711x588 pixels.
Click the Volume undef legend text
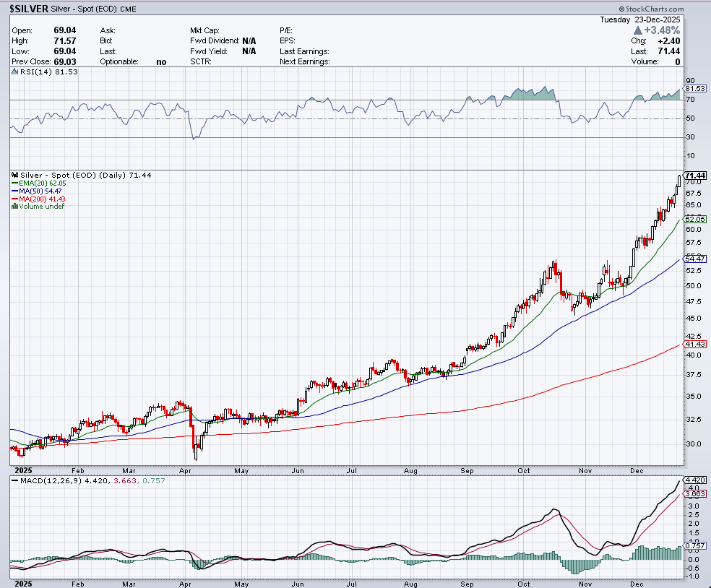click(x=42, y=207)
